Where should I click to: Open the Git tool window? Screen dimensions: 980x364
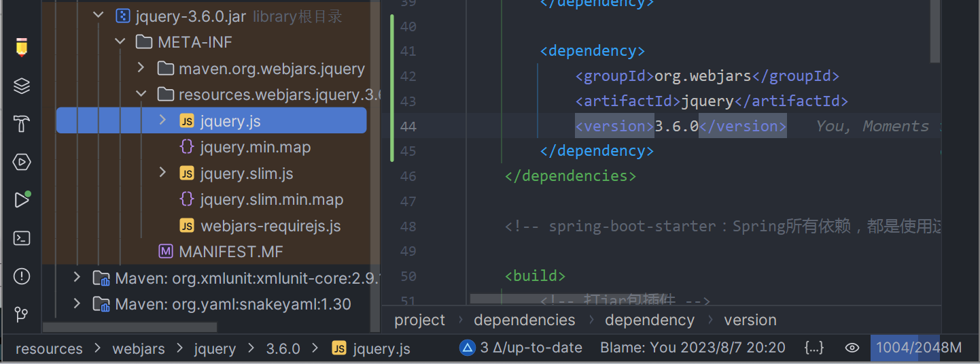(x=22, y=314)
